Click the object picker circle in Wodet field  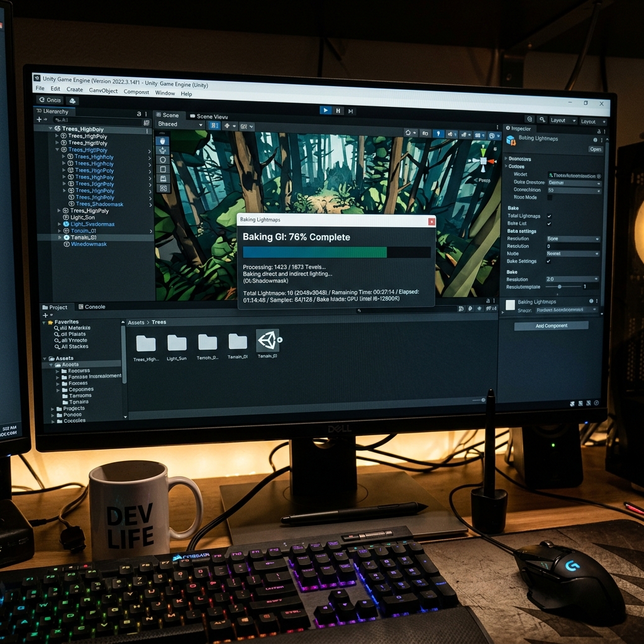(x=599, y=176)
